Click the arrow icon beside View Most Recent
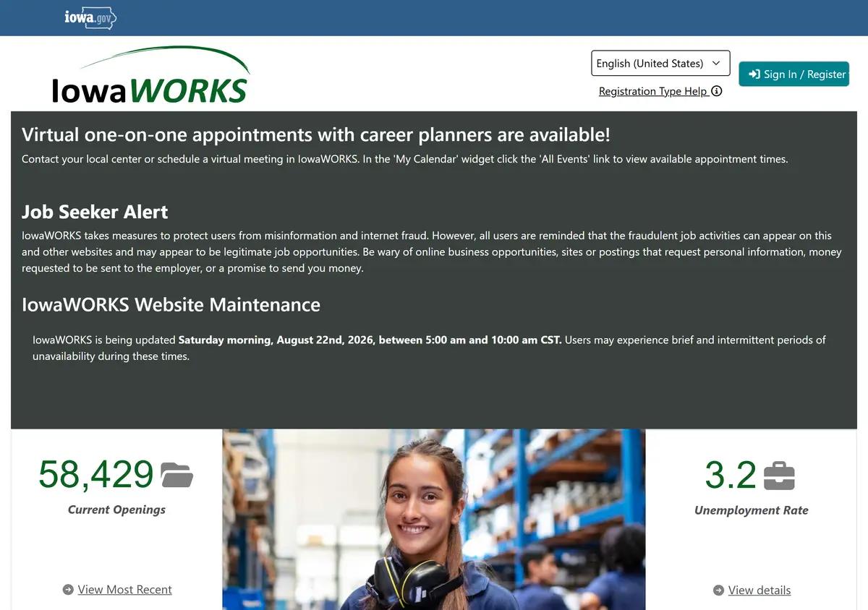Image resolution: width=868 pixels, height=610 pixels. click(68, 590)
